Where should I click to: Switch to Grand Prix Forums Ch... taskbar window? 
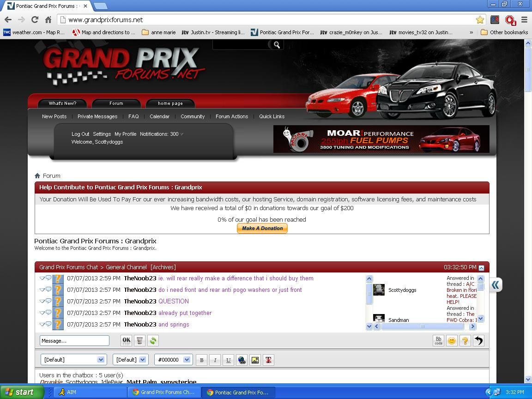click(x=164, y=392)
